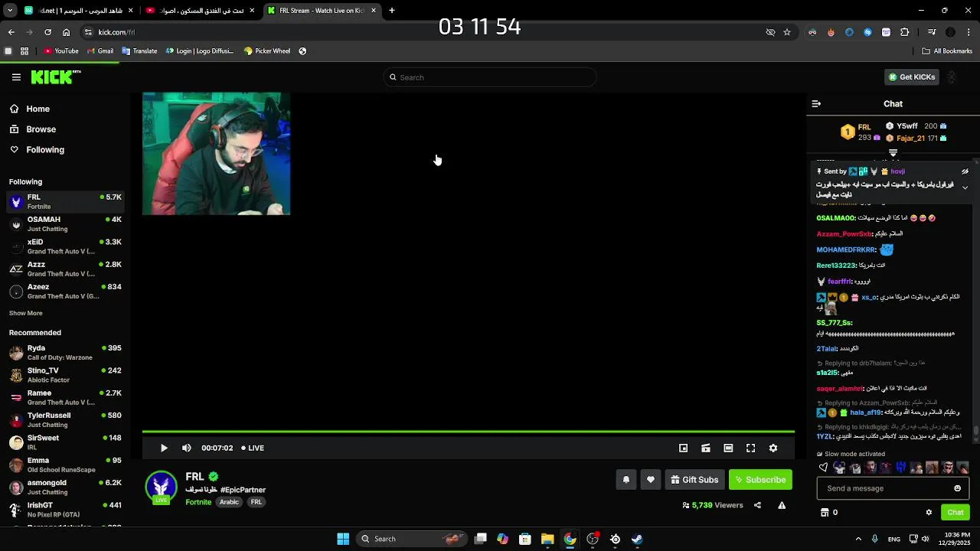
Task: Open the Kick shop icon near 0
Action: pos(825,513)
